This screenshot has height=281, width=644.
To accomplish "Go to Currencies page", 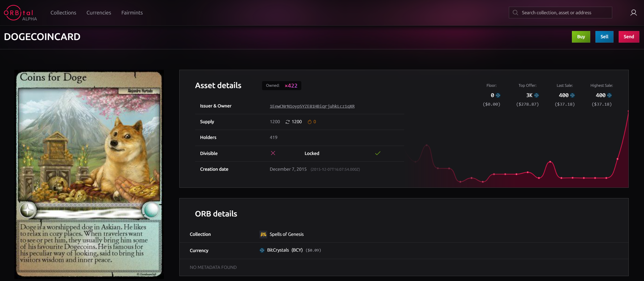I will [99, 13].
